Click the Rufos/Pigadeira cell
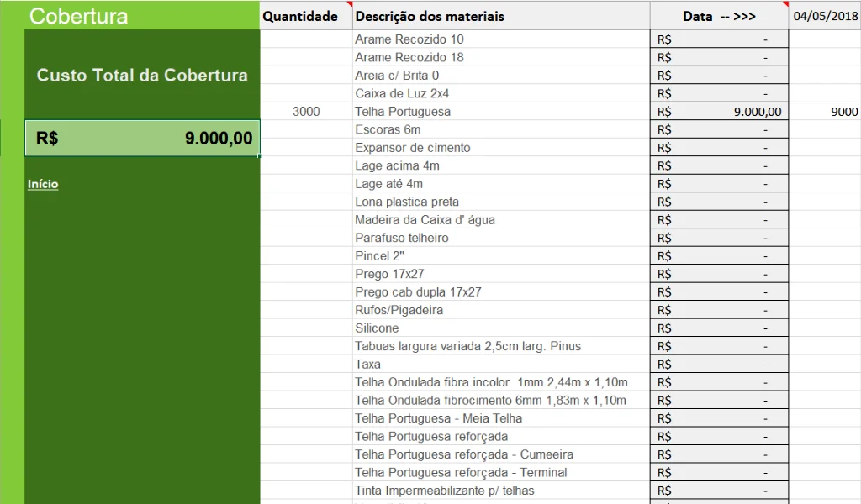 click(501, 310)
